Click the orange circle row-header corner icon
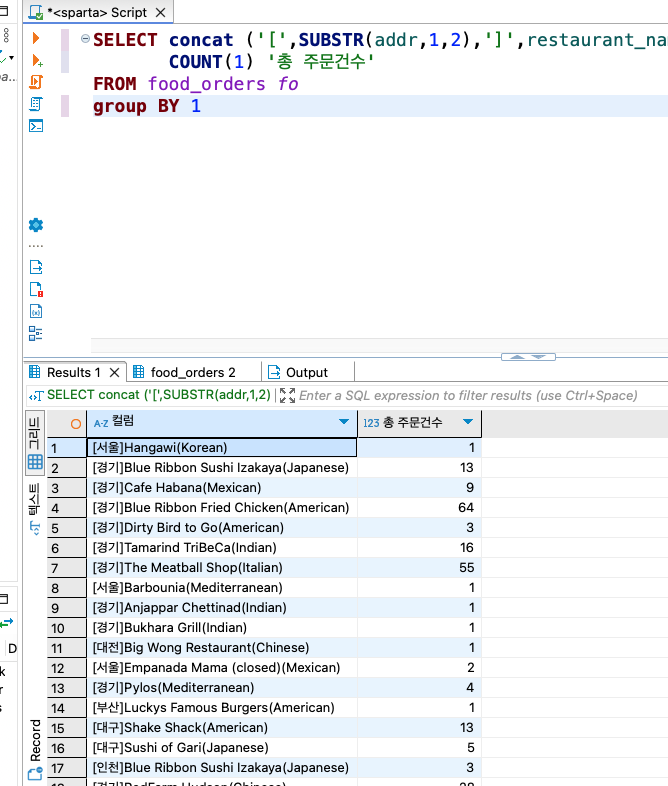This screenshot has width=668, height=786. (76, 424)
